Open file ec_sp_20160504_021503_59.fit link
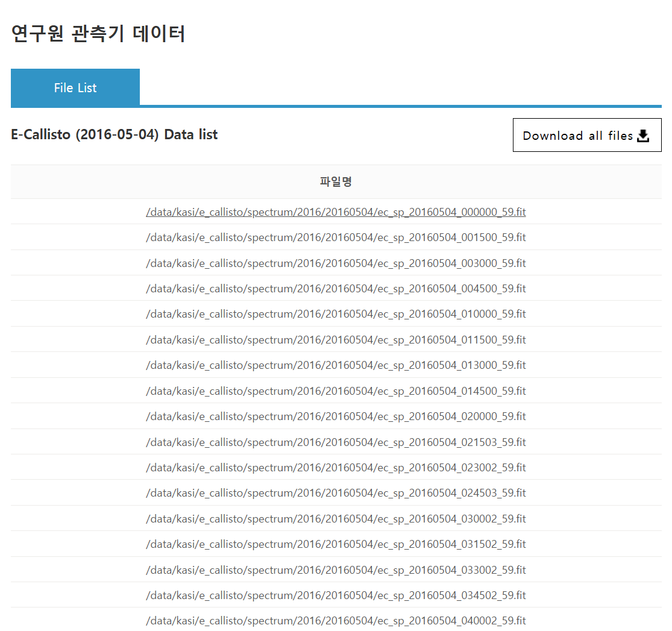Screen dimensions: 672x631 pyautogui.click(x=336, y=442)
